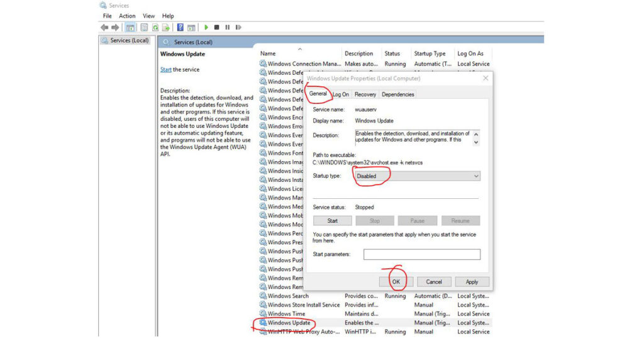
Task: Click the green Start Service play icon
Action: pos(206,28)
